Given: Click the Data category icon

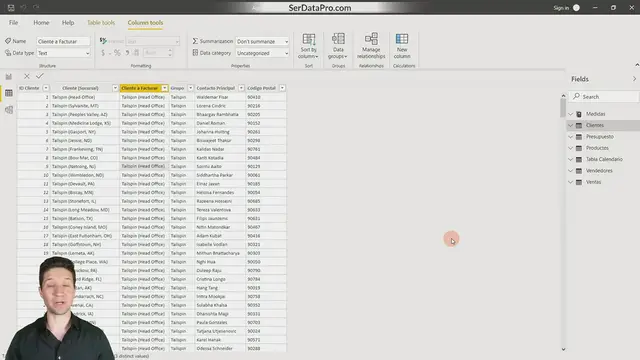Looking at the screenshot, I should click(195, 53).
